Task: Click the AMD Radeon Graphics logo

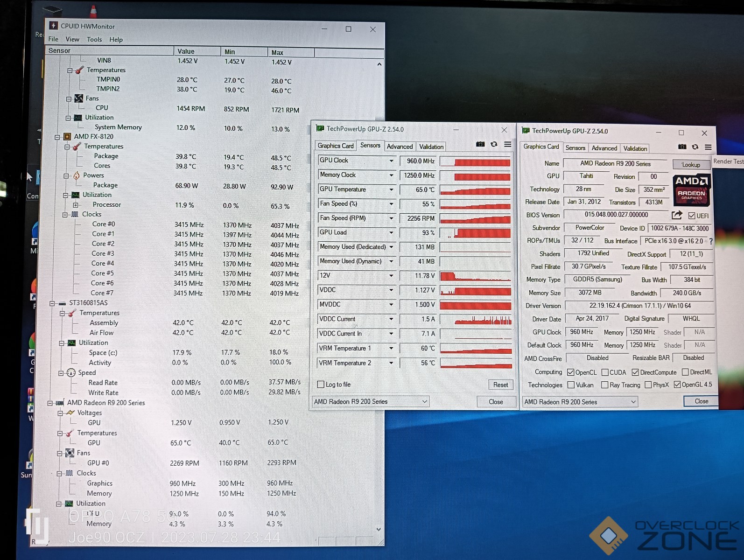Action: coord(691,190)
